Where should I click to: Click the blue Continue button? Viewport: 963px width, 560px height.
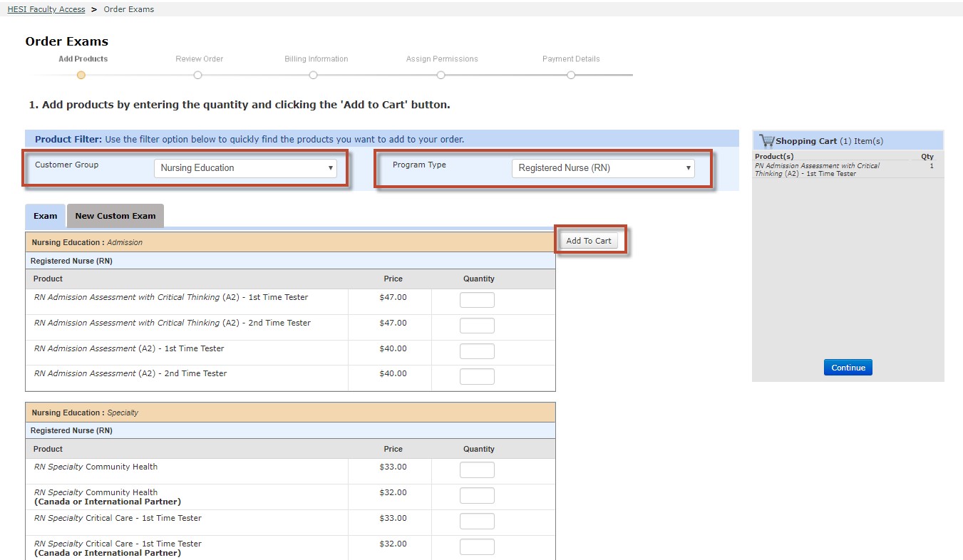click(x=848, y=368)
